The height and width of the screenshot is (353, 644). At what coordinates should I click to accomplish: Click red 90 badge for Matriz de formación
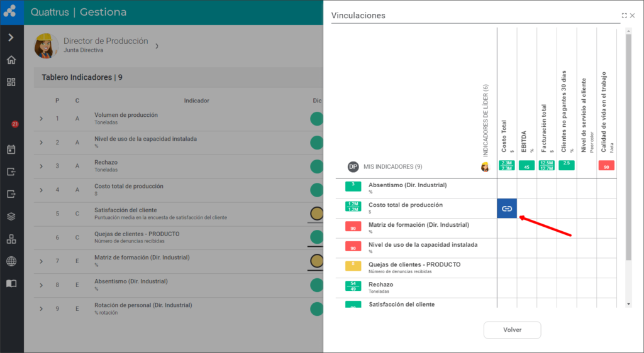[353, 226]
